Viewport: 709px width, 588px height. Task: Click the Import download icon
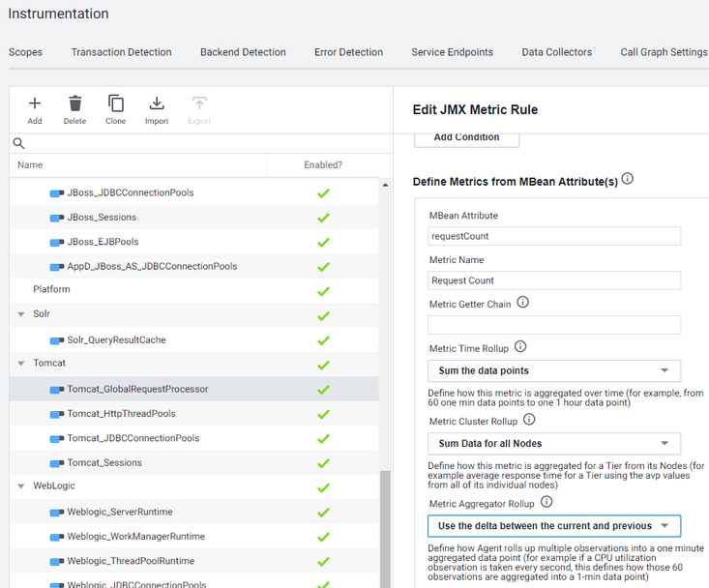tap(157, 104)
